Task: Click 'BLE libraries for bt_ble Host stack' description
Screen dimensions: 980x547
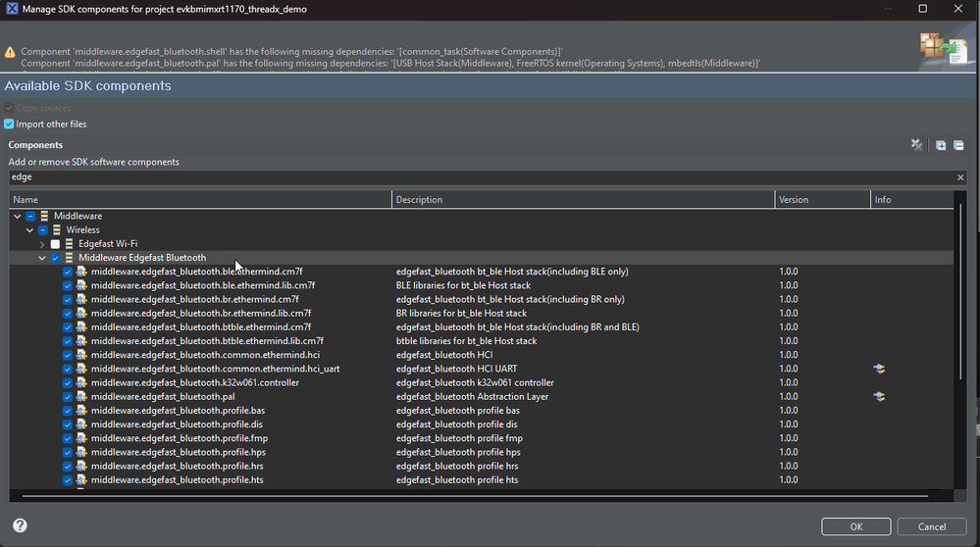Action: 463,285
